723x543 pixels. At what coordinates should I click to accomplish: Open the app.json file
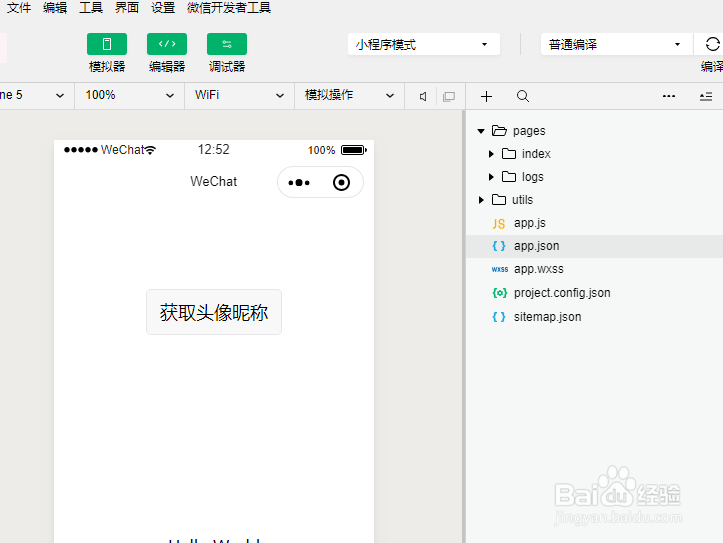click(x=594, y=246)
